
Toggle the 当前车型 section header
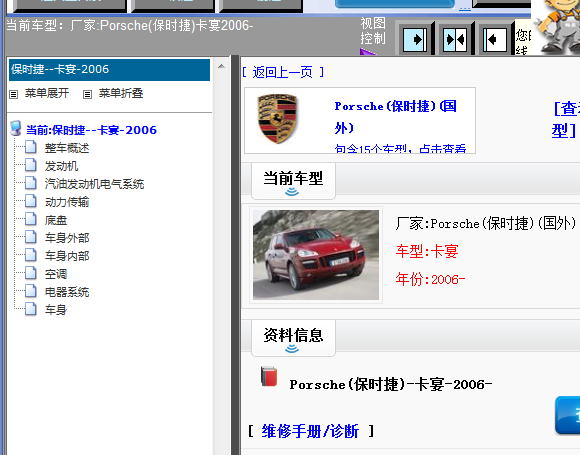[293, 181]
